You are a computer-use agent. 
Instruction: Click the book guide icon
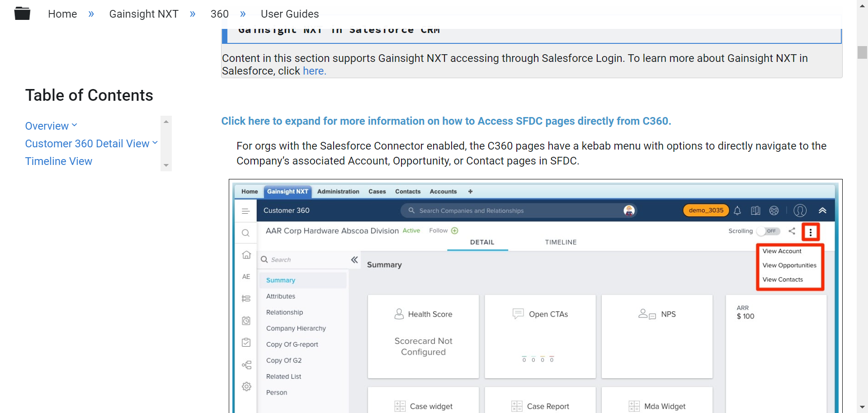pos(755,211)
